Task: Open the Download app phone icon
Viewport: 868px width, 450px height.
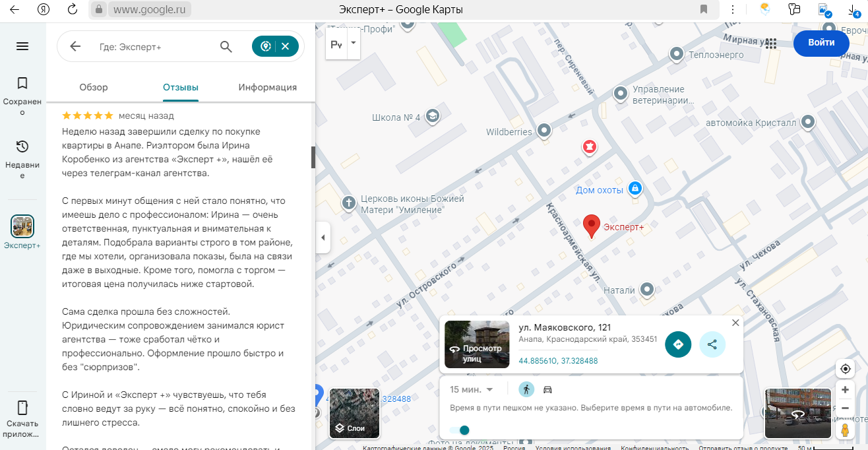Action: click(x=22, y=407)
